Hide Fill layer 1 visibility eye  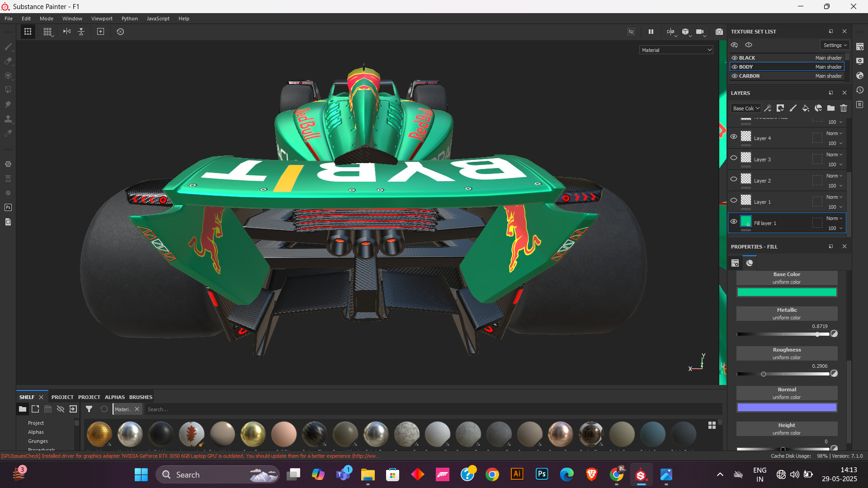pyautogui.click(x=734, y=221)
